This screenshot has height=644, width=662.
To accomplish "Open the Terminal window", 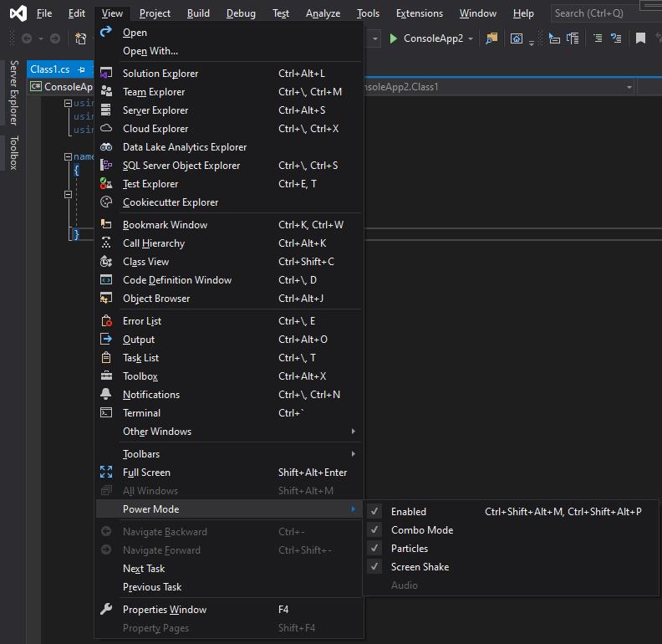I will pos(141,413).
